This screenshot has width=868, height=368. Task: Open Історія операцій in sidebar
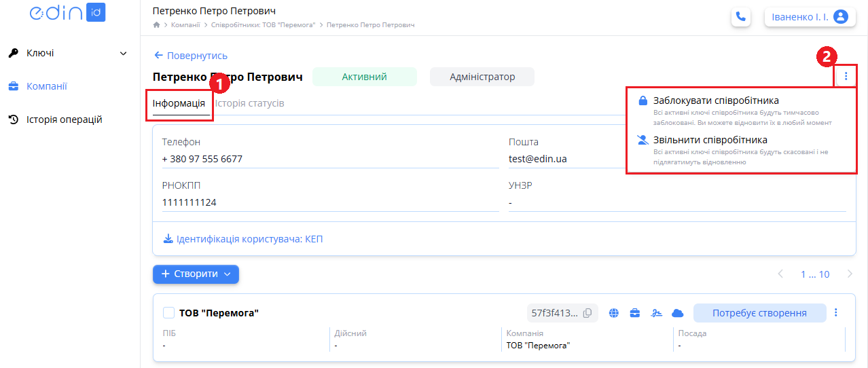(64, 119)
